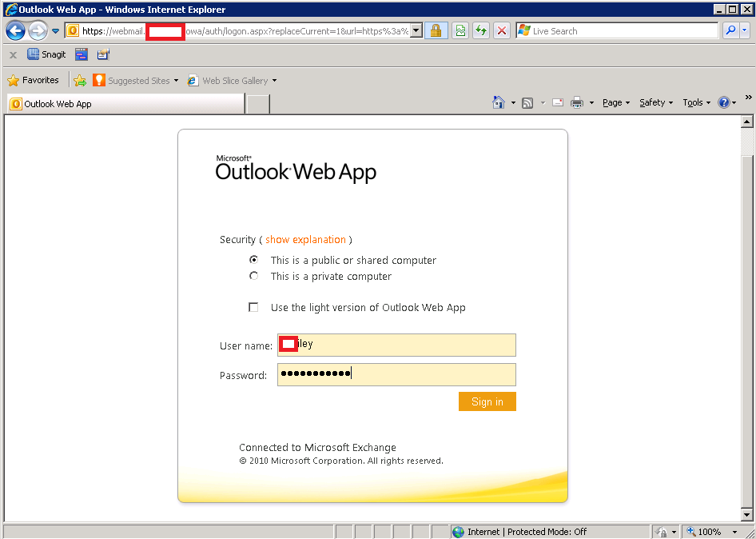This screenshot has width=756, height=539.
Task: Expand the Print options dropdown
Action: click(x=591, y=103)
